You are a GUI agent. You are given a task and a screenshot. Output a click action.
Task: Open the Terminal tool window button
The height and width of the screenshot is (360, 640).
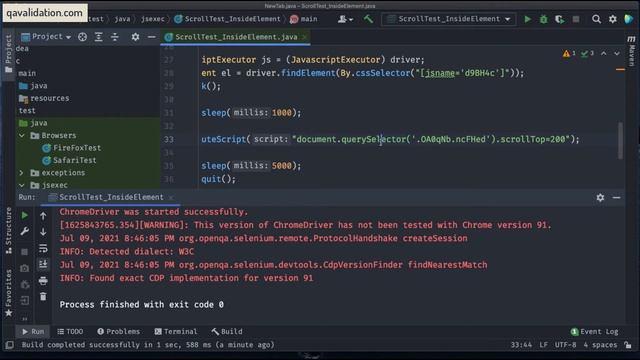[x=176, y=331]
